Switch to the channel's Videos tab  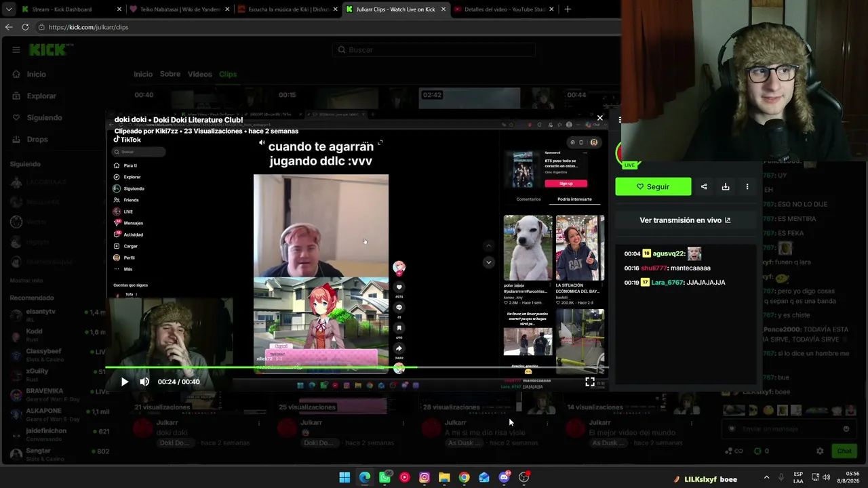pyautogui.click(x=200, y=74)
